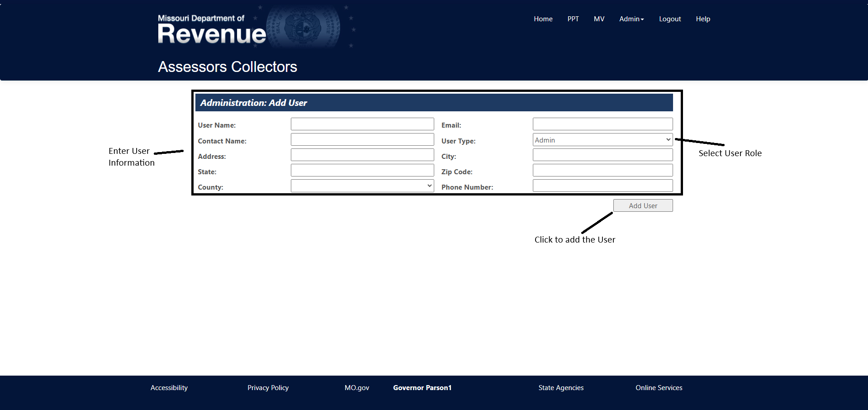Expand the User Type dropdown
This screenshot has height=410, width=868.
pyautogui.click(x=602, y=140)
